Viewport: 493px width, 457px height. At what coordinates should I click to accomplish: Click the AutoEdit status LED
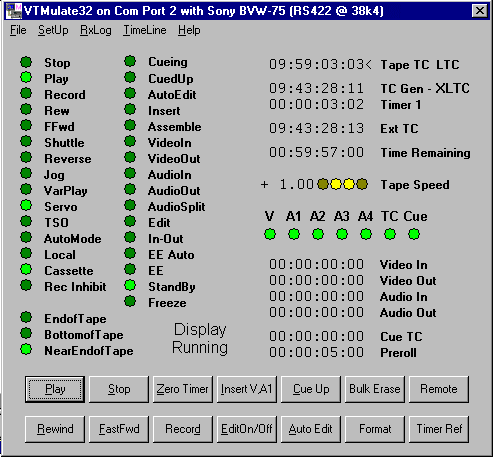pyautogui.click(x=130, y=93)
